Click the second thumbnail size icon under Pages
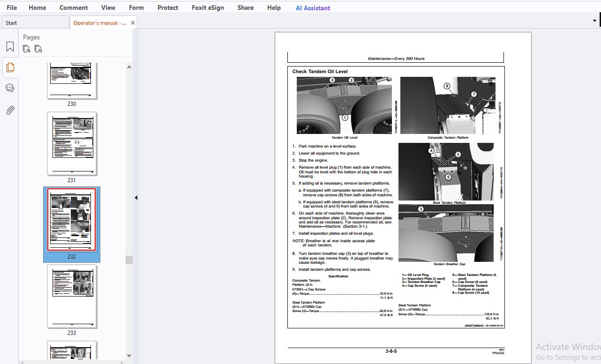The image size is (601, 364). 38,49
